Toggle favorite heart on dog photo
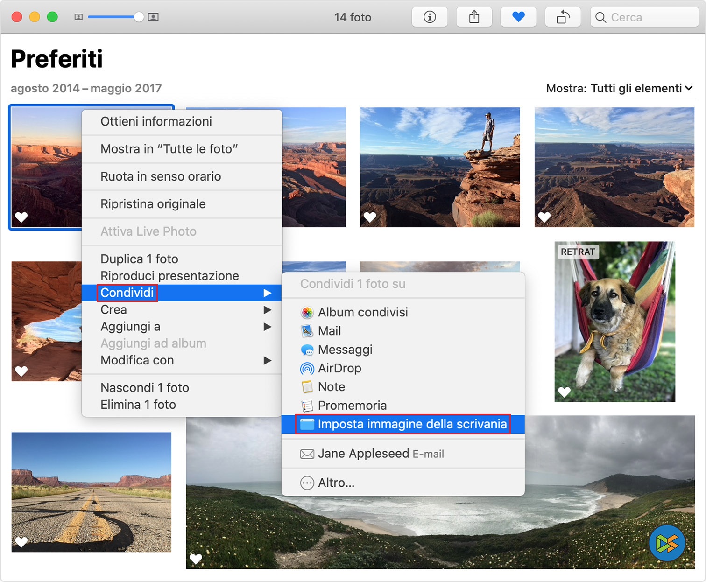The image size is (706, 588). tap(565, 392)
